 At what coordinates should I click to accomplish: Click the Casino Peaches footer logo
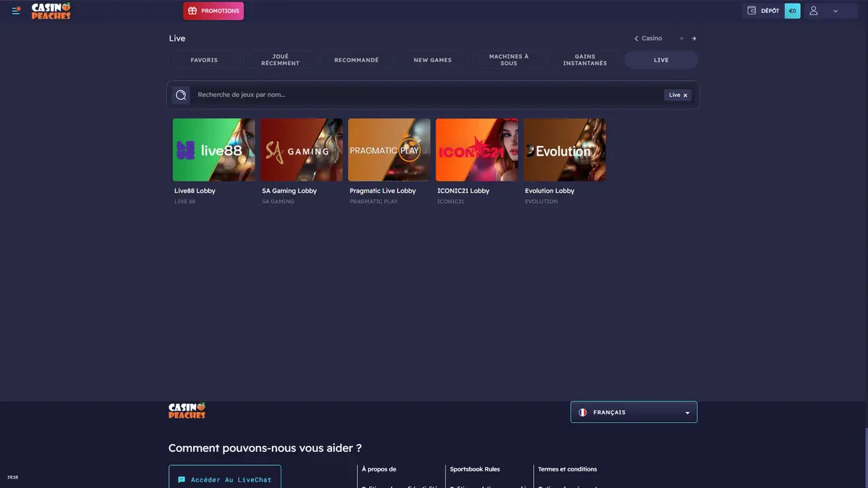(187, 411)
